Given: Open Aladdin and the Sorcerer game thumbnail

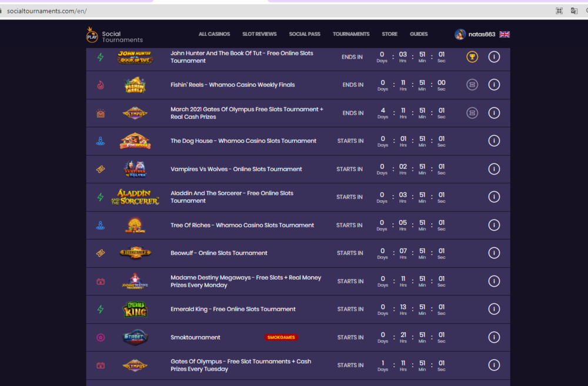Looking at the screenshot, I should coord(135,197).
